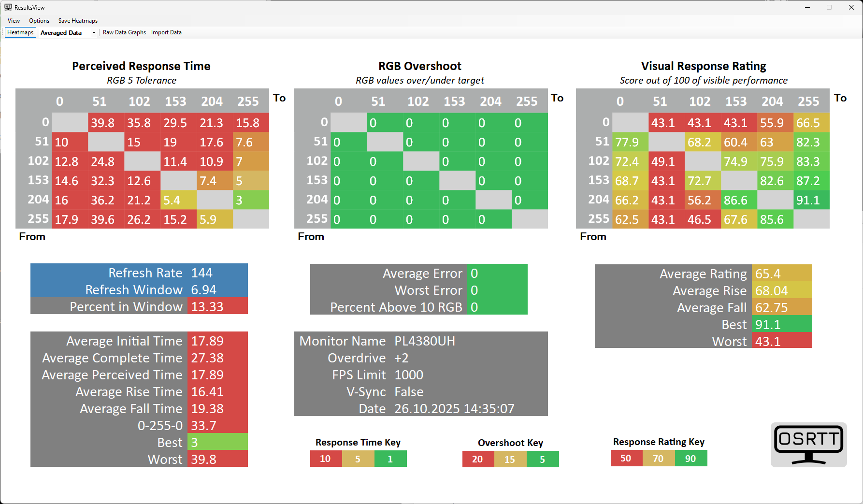The width and height of the screenshot is (863, 504).
Task: Open the View menu
Action: [x=14, y=21]
